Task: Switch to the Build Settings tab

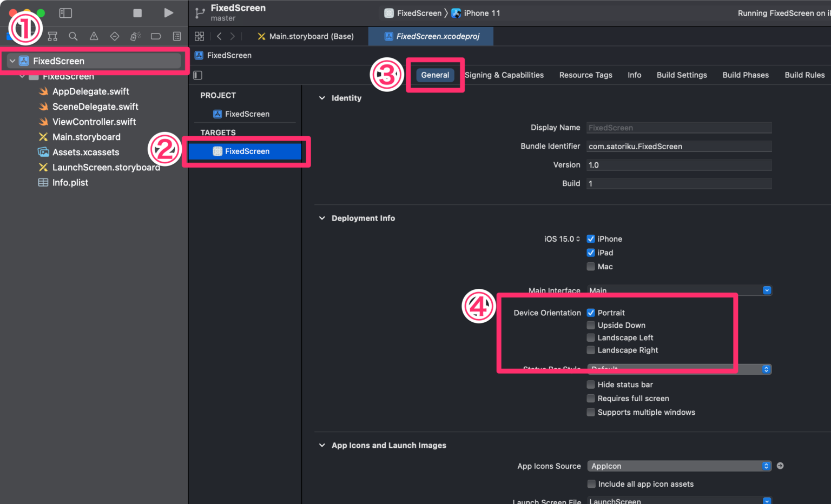Action: tap(682, 75)
